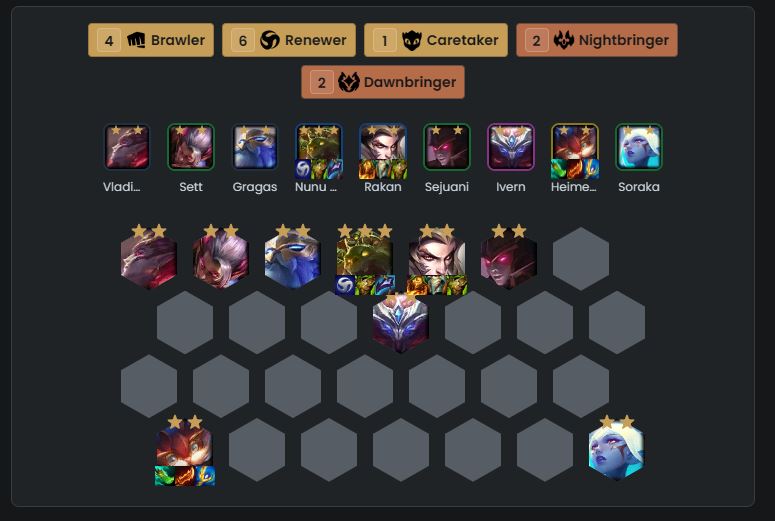Select the Renewer trait badge
This screenshot has width=775, height=521.
289,40
